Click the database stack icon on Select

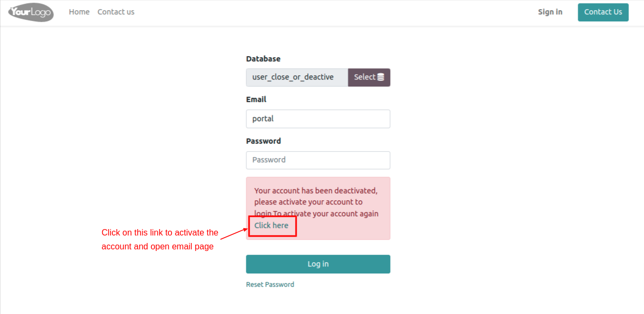tap(381, 77)
